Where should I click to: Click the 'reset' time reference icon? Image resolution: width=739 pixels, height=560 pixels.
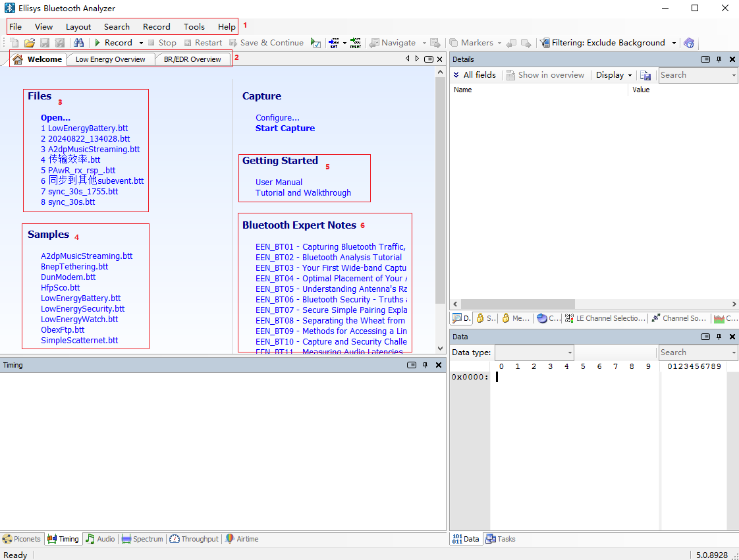coord(356,43)
